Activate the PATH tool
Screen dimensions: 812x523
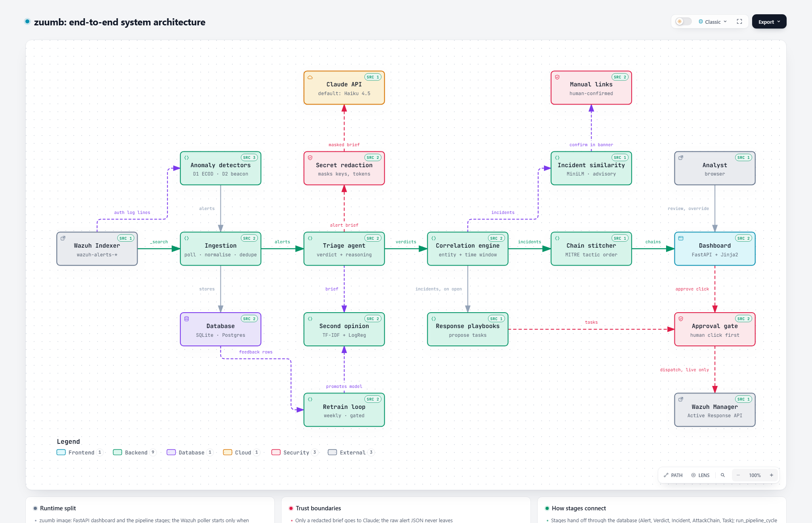673,475
